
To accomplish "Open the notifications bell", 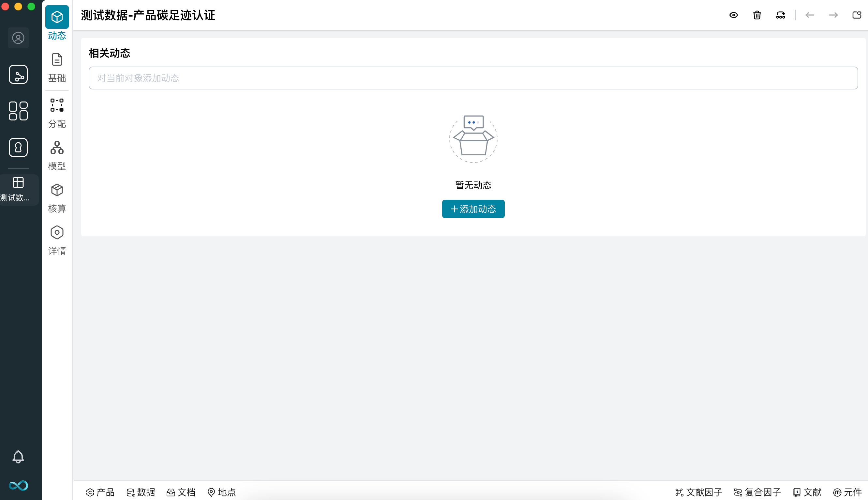I will (18, 457).
